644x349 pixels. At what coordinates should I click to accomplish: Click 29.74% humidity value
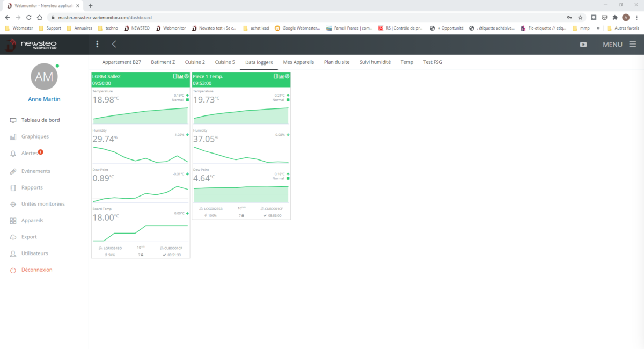click(x=105, y=139)
